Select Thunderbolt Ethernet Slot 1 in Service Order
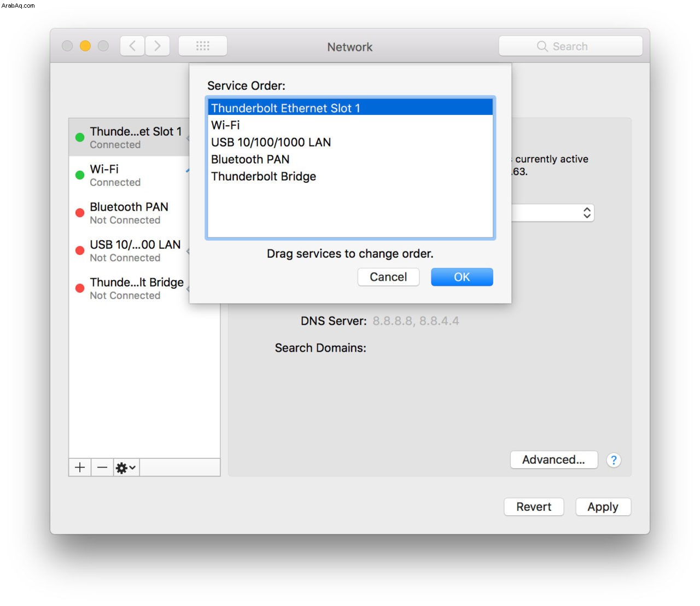This screenshot has width=700, height=606. [x=350, y=108]
